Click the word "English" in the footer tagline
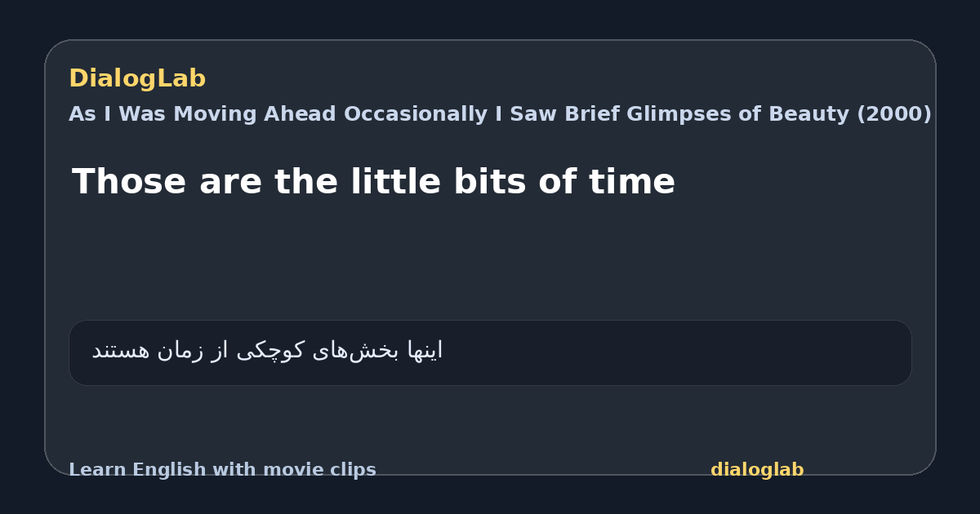 click(x=167, y=470)
